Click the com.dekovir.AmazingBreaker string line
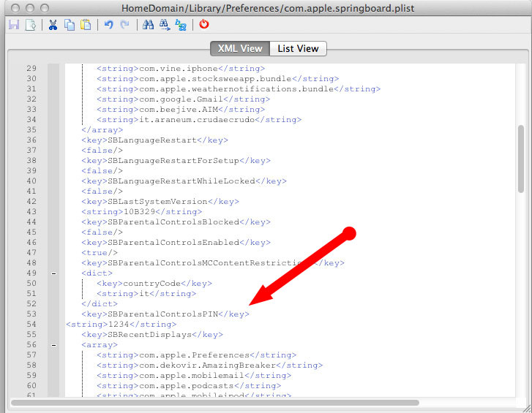The image size is (532, 413). tap(210, 365)
